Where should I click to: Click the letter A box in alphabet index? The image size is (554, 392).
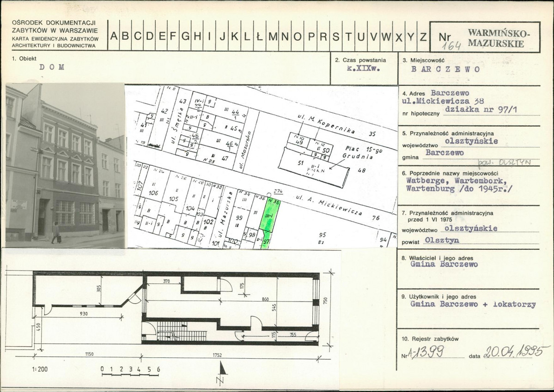113,36
